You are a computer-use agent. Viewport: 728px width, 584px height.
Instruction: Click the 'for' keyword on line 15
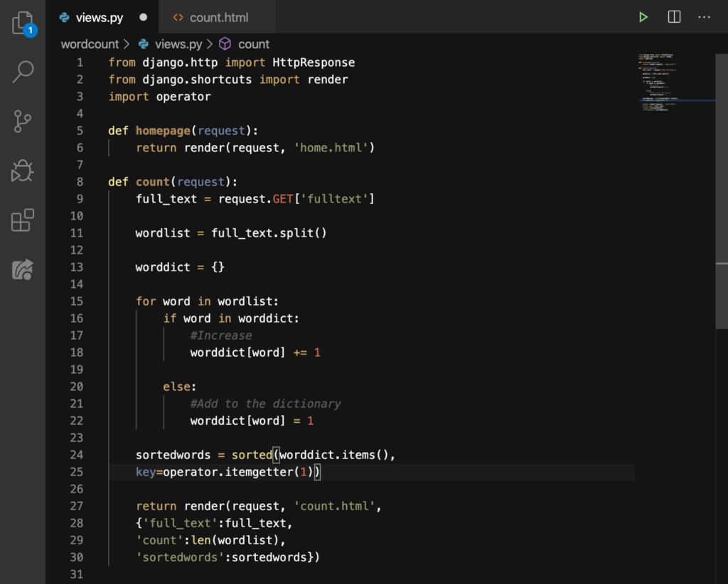[146, 301]
